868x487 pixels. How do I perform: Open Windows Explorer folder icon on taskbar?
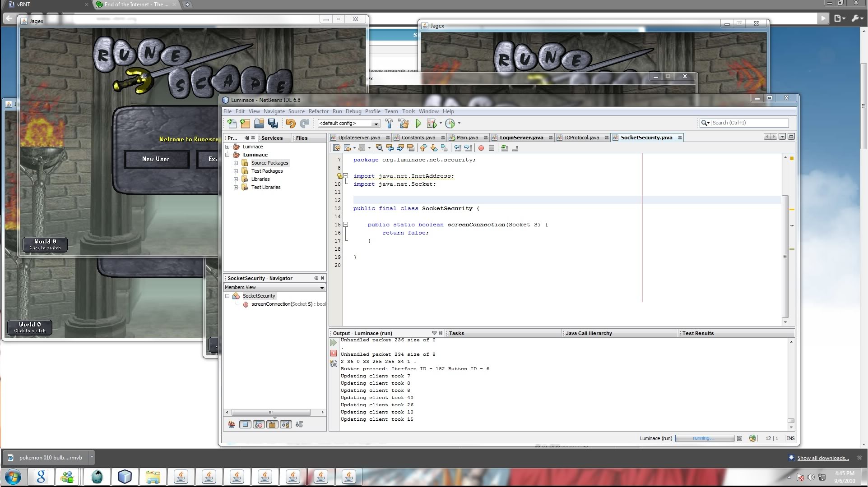coord(153,477)
